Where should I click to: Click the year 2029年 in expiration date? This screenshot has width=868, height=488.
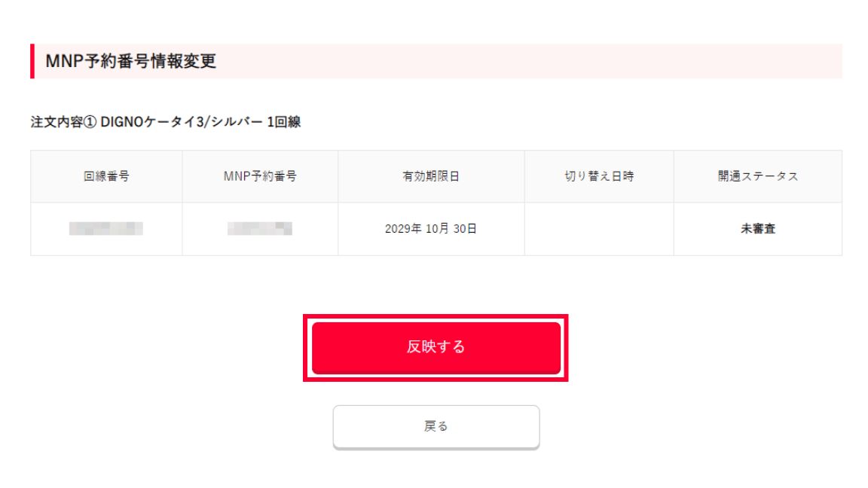point(401,229)
